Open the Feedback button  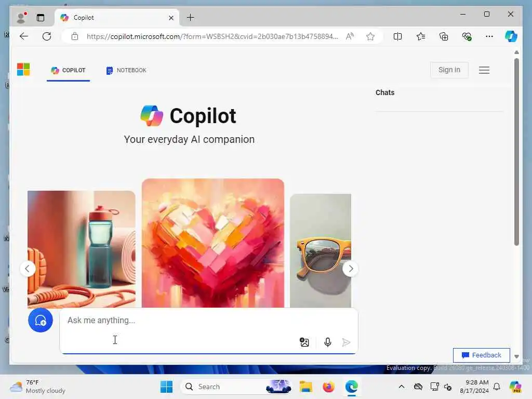point(482,355)
